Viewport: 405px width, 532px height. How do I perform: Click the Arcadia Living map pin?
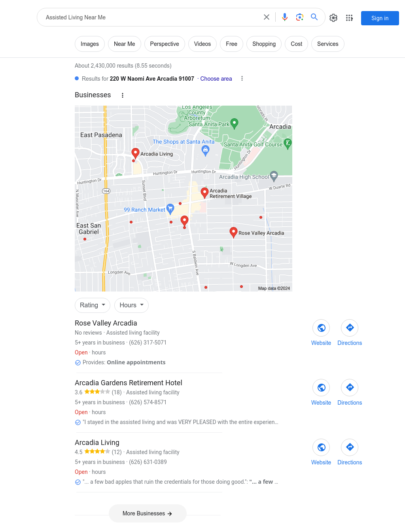(x=135, y=153)
